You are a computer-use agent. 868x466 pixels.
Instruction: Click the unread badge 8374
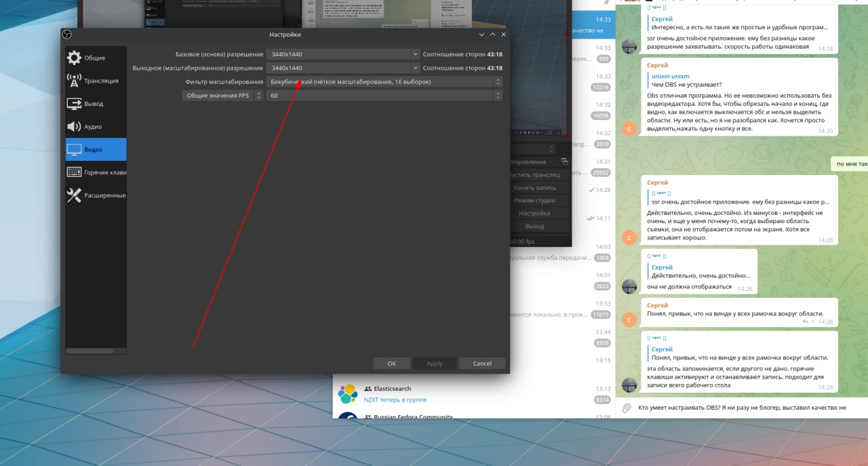pos(602,400)
